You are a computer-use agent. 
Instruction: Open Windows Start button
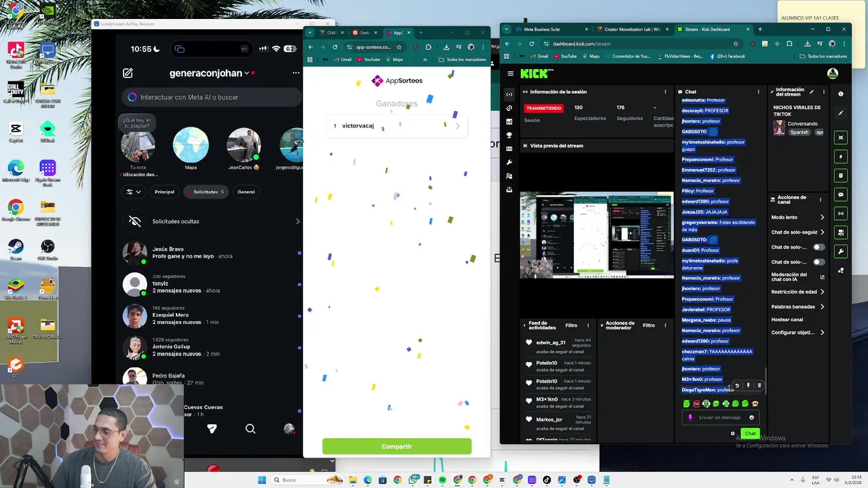(x=262, y=480)
